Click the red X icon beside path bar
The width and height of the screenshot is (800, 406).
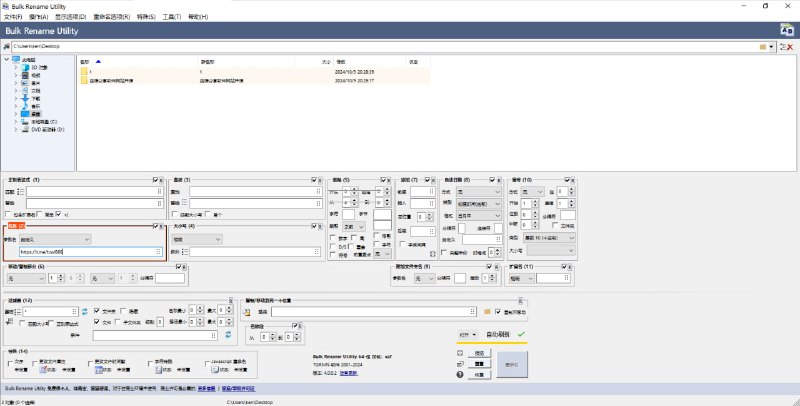coord(790,47)
